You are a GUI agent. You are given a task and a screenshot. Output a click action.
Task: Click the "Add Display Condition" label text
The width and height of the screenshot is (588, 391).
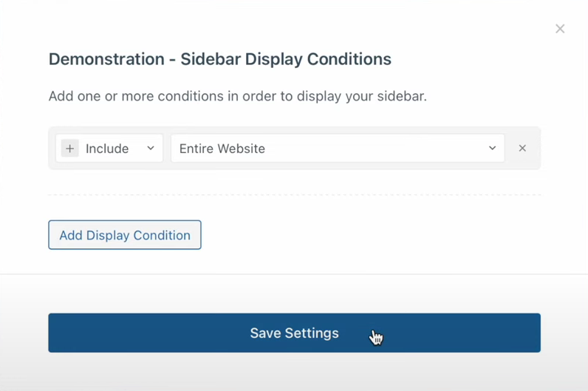coord(125,235)
